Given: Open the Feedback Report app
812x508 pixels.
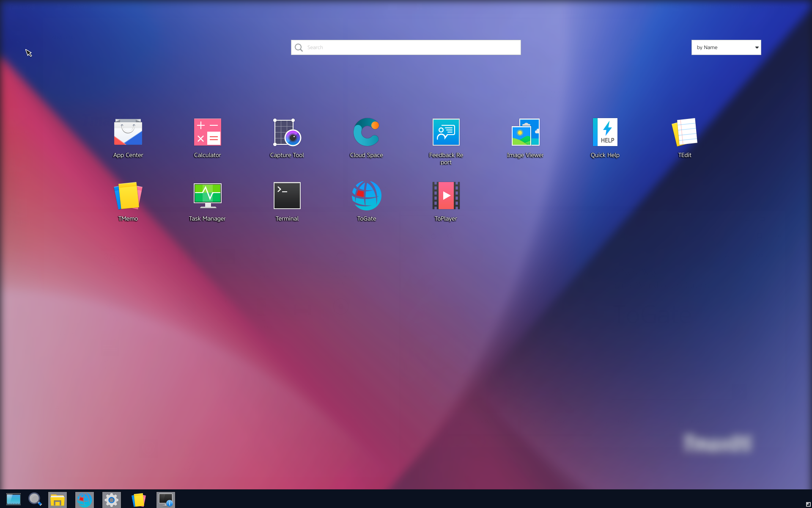Looking at the screenshot, I should pos(446,132).
